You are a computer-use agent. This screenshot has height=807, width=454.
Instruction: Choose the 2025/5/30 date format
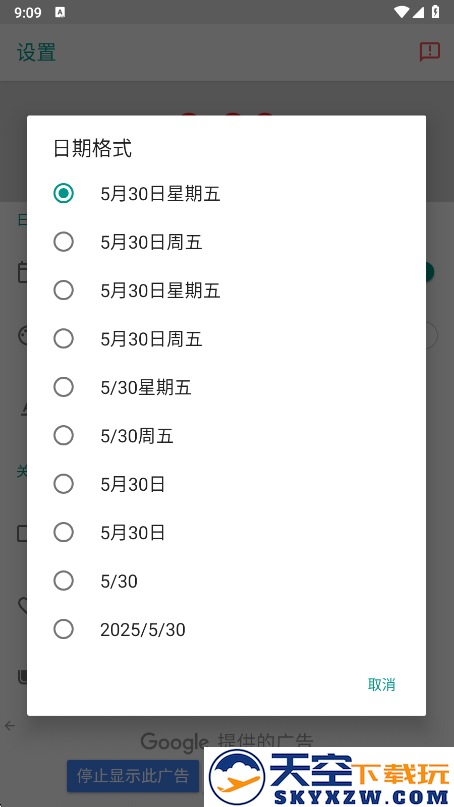click(226, 629)
